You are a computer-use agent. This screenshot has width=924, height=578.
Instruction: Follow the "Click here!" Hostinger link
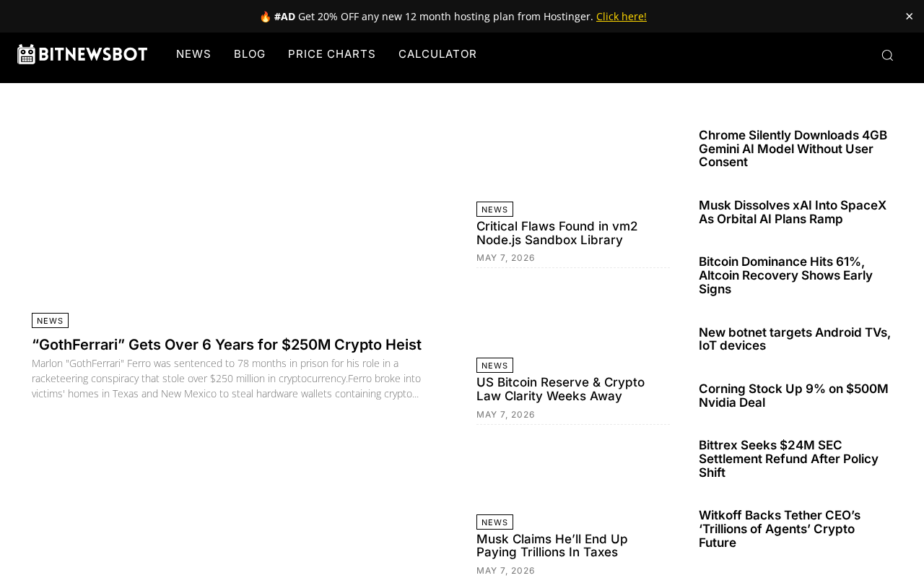pos(622,17)
